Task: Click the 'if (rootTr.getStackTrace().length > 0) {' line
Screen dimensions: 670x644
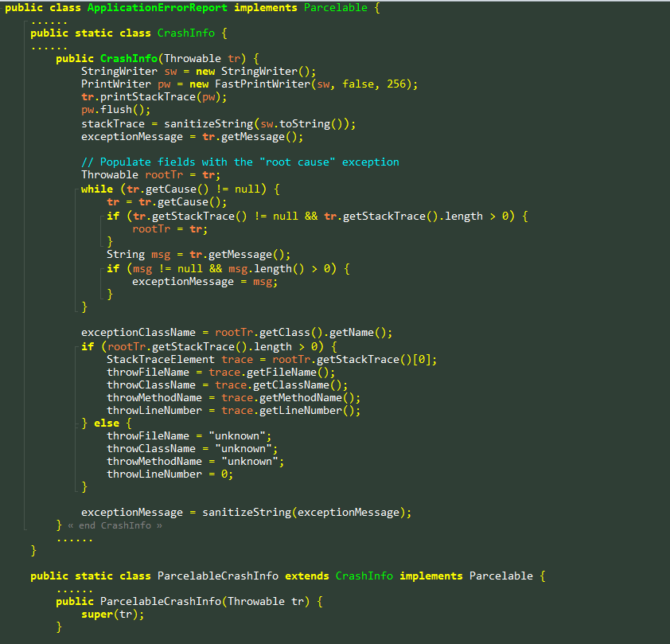Action: 209,346
